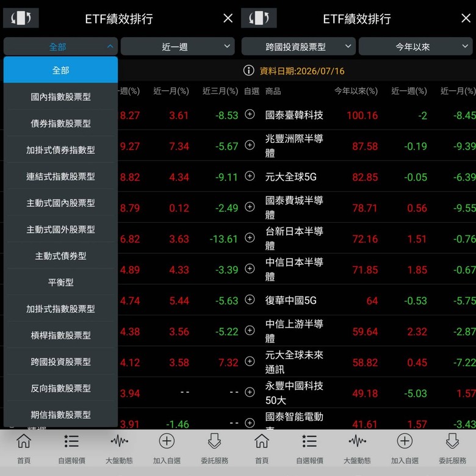Sort by 今年以來(%) column header
Image resolution: width=476 pixels, height=476 pixels.
(356, 91)
